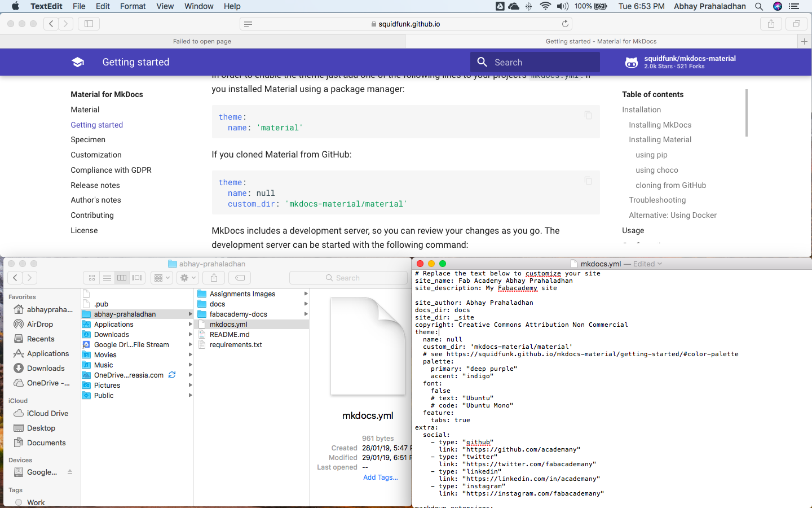
Task: Open Recents in the Finder sidebar
Action: [x=41, y=339]
